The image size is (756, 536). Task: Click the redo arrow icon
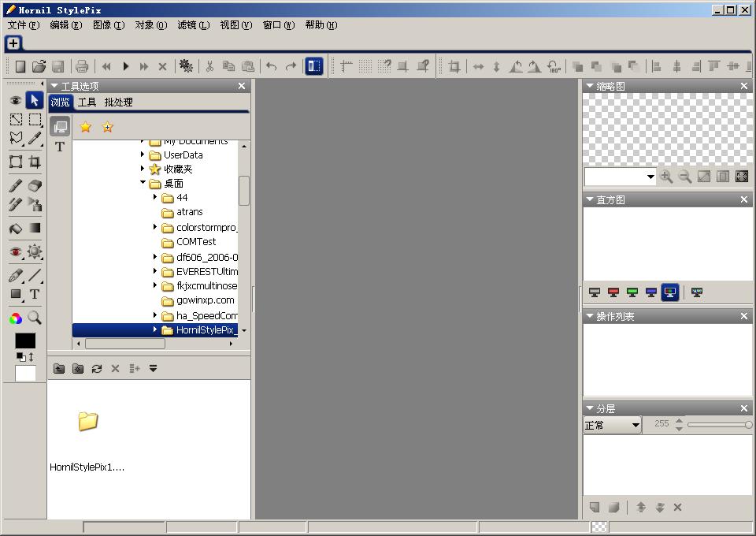pos(291,66)
